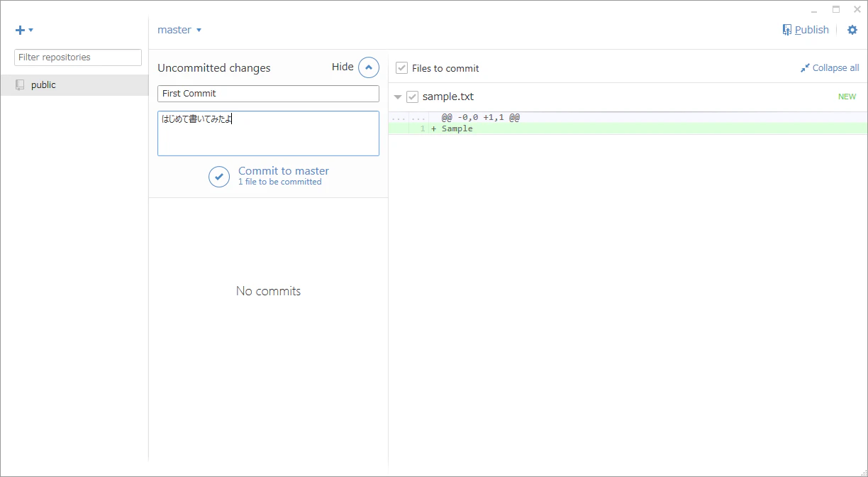The height and width of the screenshot is (477, 868).
Task: Open the master branch dropdown
Action: point(179,30)
